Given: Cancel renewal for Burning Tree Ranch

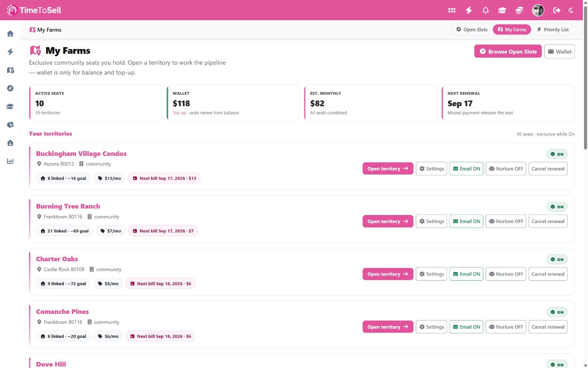Looking at the screenshot, I should 548,221.
